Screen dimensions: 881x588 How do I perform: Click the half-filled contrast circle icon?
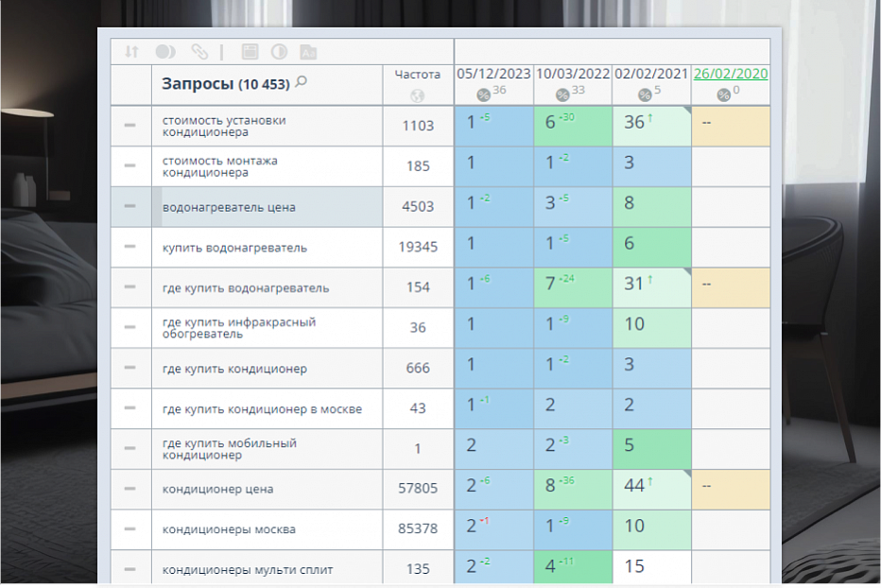pos(279,52)
